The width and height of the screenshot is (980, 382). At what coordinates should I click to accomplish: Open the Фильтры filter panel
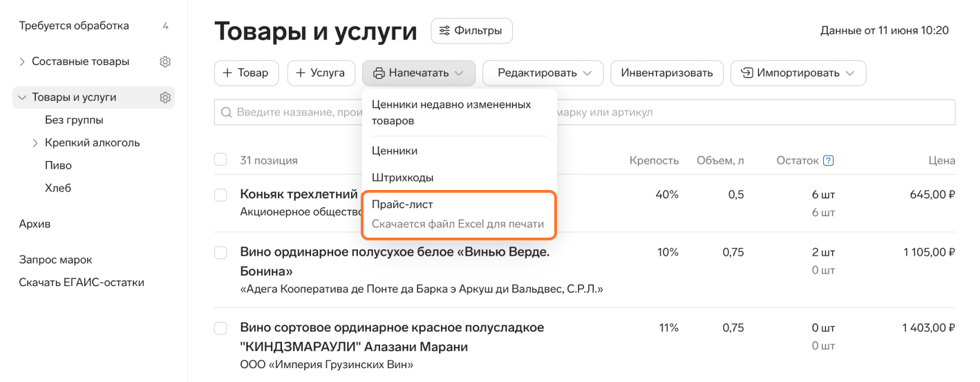(471, 30)
